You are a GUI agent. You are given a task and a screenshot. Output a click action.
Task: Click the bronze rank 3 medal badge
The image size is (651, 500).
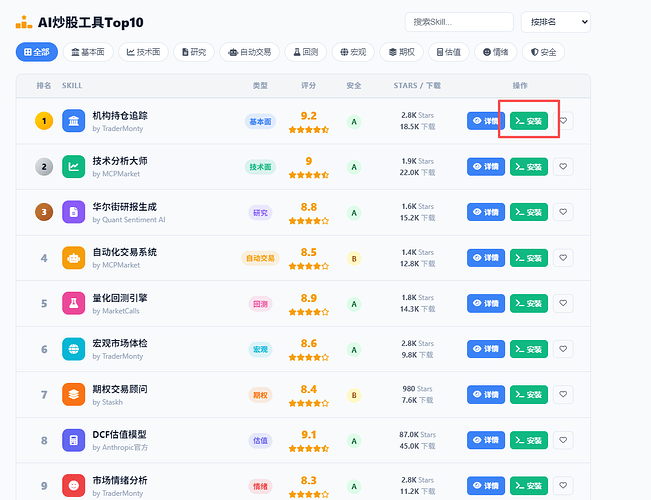(44, 212)
